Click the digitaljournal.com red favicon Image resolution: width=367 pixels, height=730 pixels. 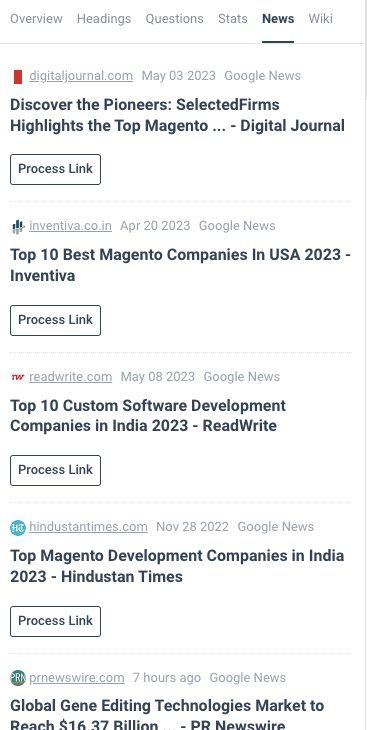click(18, 76)
